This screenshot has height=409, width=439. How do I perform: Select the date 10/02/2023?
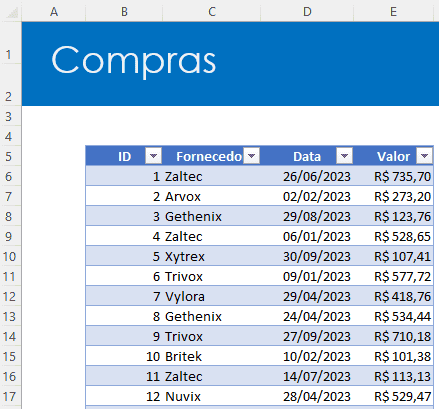pyautogui.click(x=307, y=356)
